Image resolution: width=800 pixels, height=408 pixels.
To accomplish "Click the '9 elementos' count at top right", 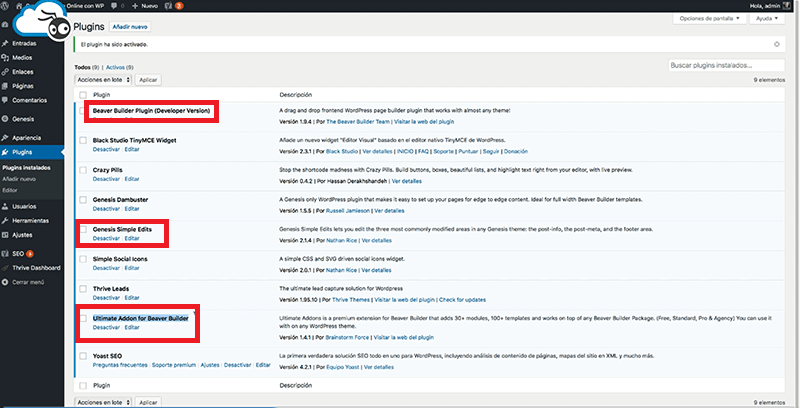I will click(769, 80).
